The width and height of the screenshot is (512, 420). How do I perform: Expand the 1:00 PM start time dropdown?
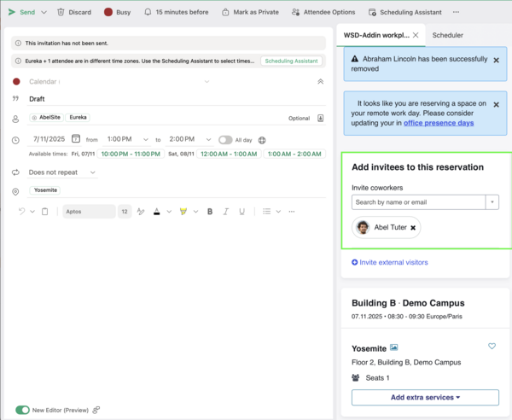pyautogui.click(x=145, y=139)
